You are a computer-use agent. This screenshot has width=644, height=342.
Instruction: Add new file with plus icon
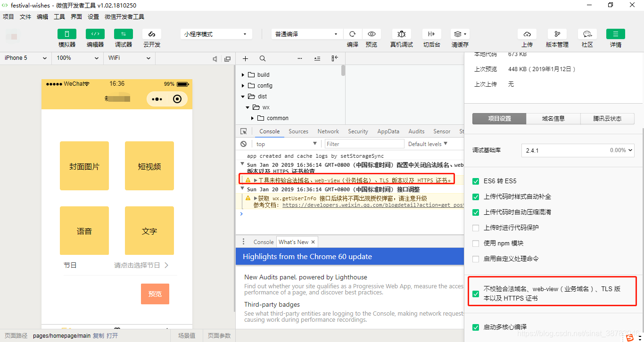click(x=245, y=58)
